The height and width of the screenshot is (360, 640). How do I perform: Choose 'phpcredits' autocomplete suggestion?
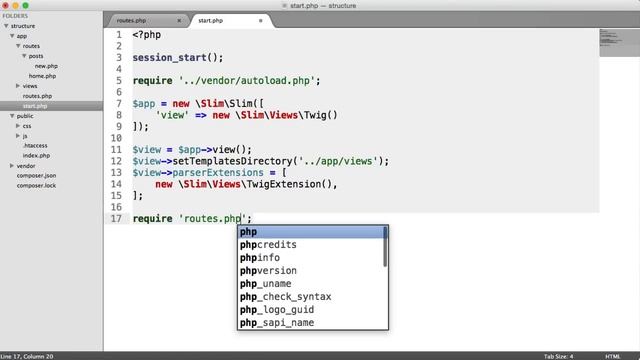pyautogui.click(x=310, y=245)
